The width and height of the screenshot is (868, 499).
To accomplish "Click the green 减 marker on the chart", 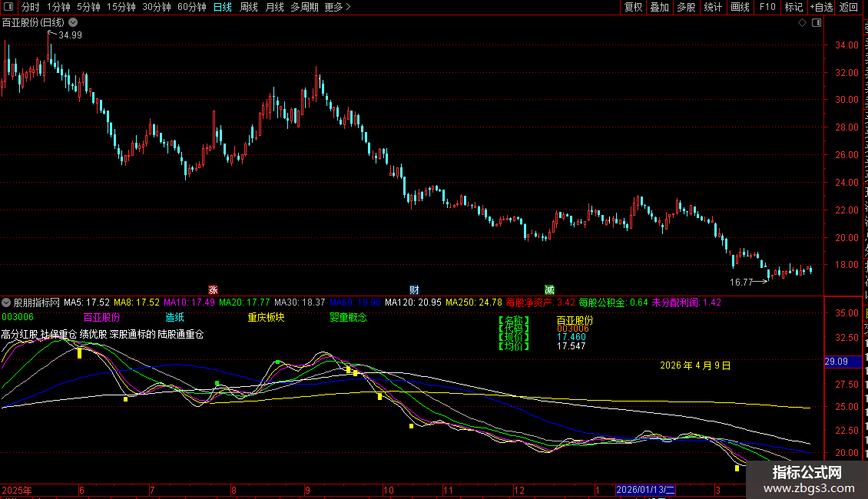I will click(549, 290).
